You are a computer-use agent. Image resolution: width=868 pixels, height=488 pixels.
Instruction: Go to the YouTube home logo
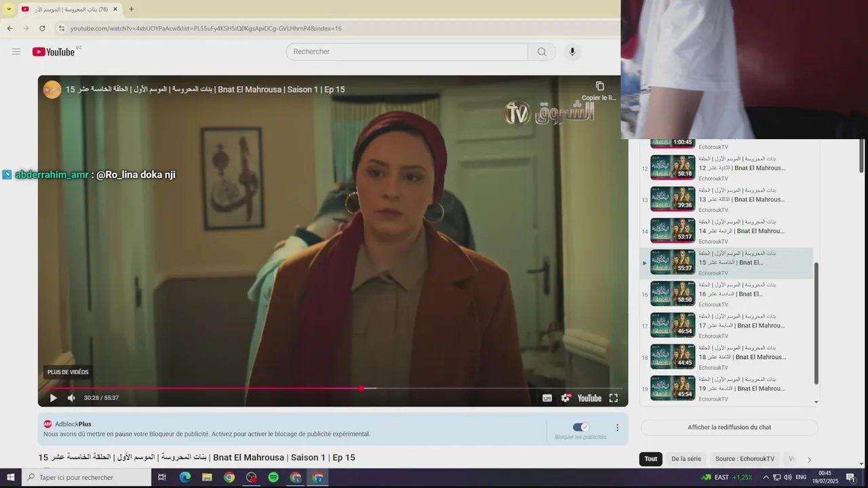[54, 52]
